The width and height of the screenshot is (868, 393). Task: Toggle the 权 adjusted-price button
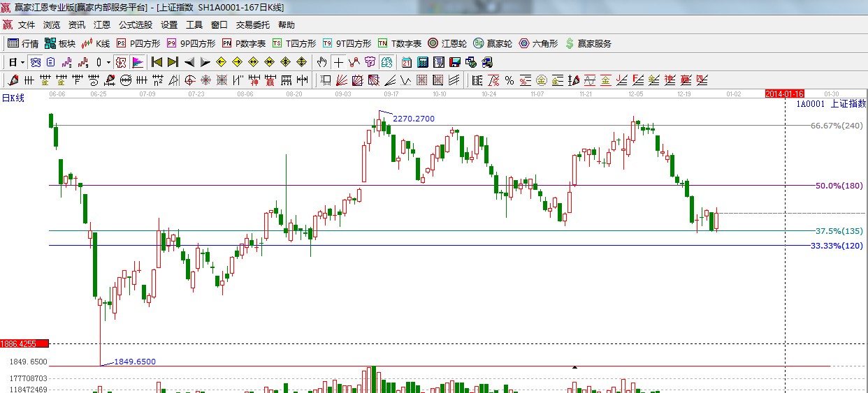coord(121,62)
